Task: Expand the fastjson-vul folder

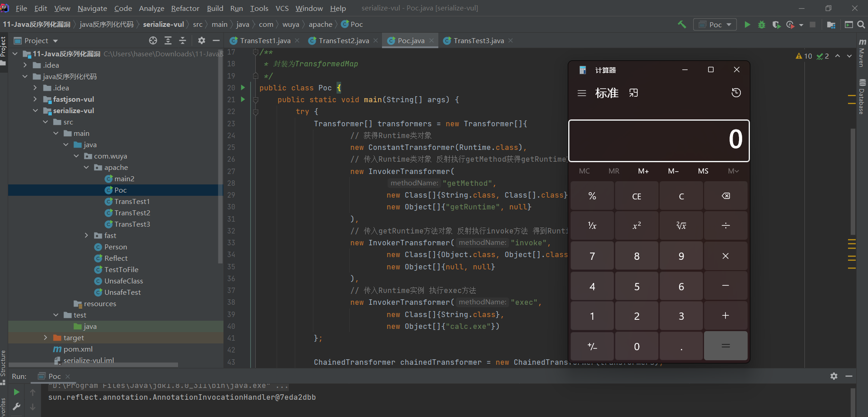Action: click(35, 99)
